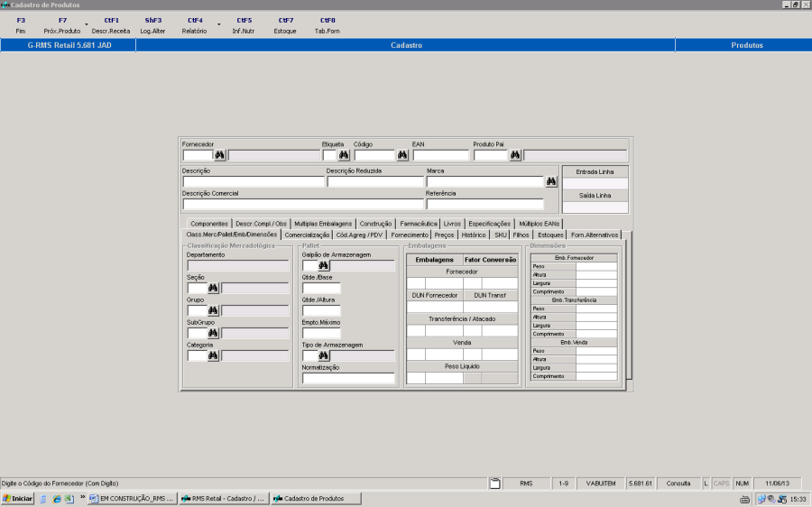This screenshot has height=507, width=812.
Task: Open the Fornecedor lookup binoculars icon
Action: pyautogui.click(x=219, y=155)
